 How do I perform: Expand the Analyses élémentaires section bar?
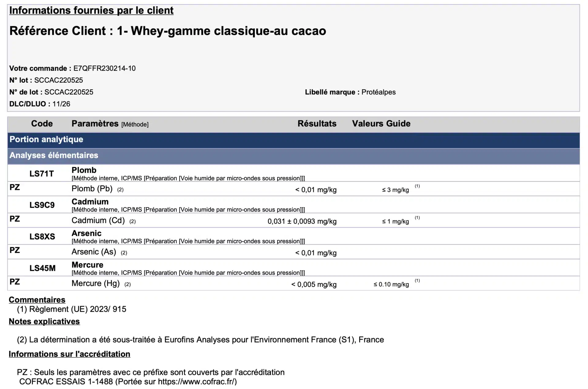click(54, 156)
